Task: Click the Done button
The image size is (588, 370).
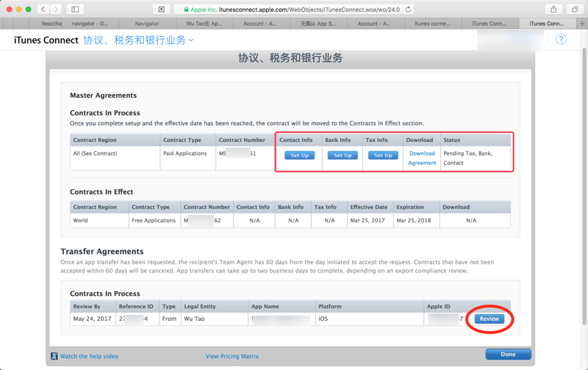Action: (508, 355)
